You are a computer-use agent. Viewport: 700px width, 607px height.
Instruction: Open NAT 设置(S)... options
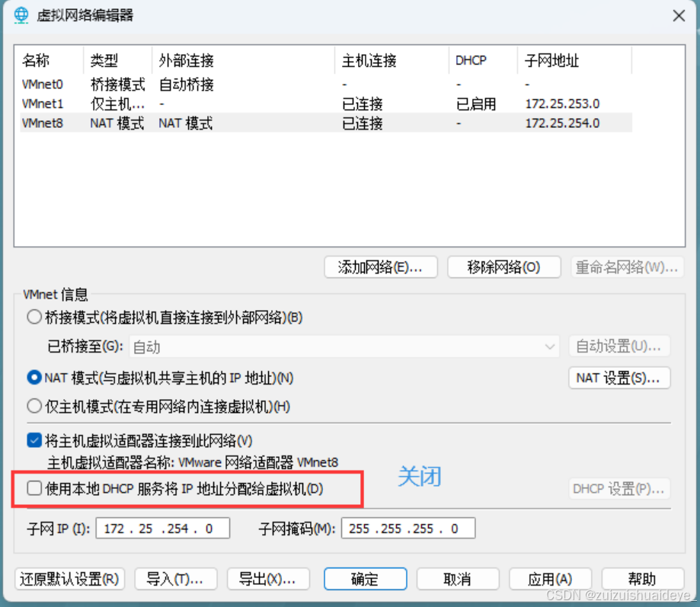pyautogui.click(x=619, y=378)
